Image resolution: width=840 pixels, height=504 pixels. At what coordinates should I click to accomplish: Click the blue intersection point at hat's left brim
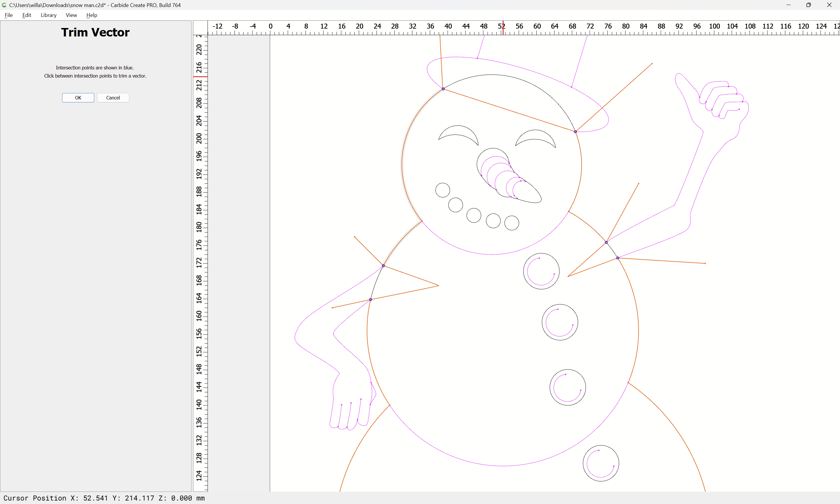(x=443, y=89)
